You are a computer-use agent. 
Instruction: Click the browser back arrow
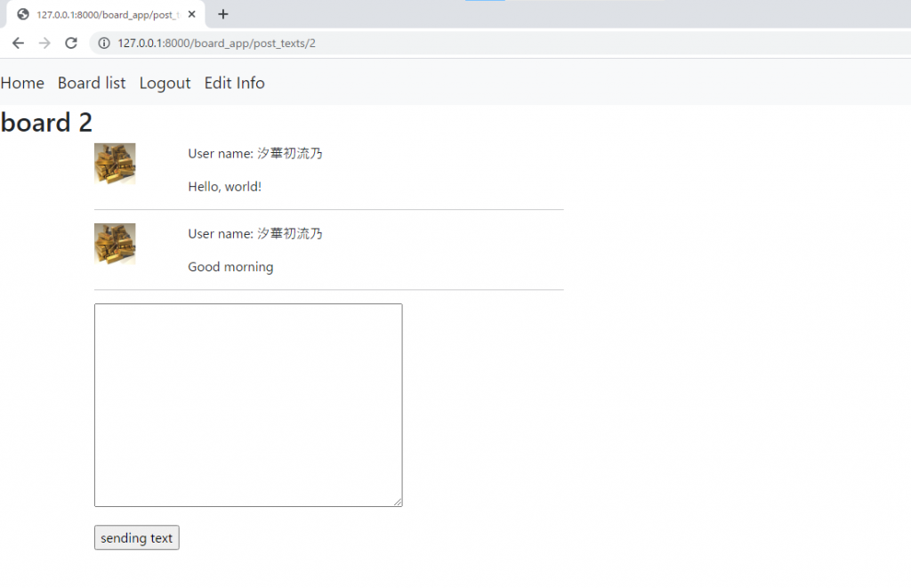18,42
